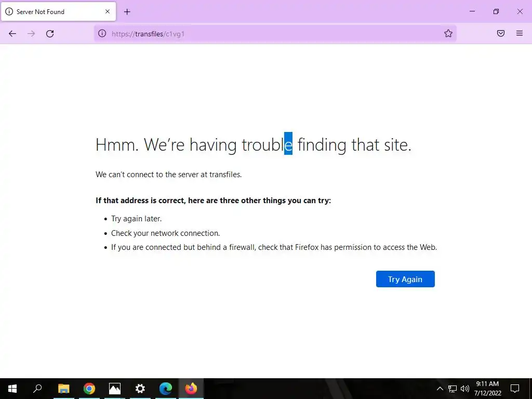Close the Server Not Found tab
532x399 pixels.
point(108,11)
